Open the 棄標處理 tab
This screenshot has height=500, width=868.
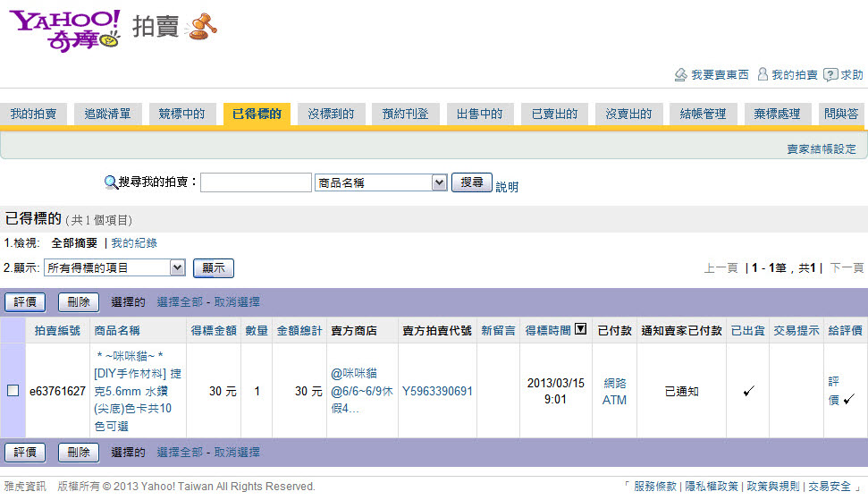click(777, 114)
